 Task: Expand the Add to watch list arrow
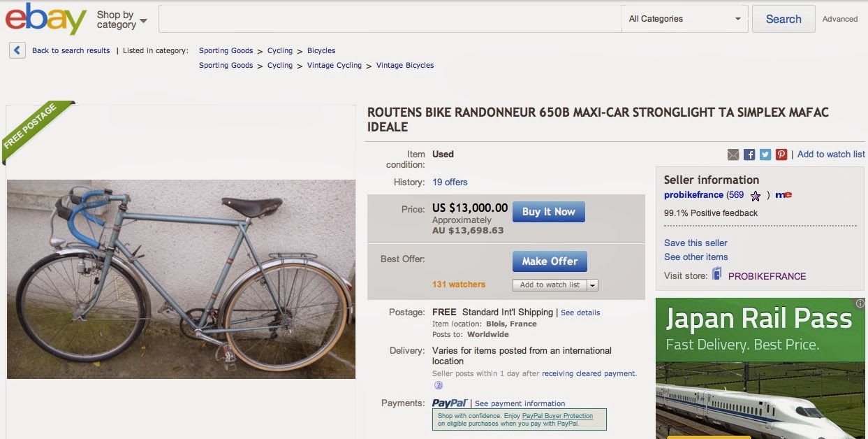click(593, 285)
